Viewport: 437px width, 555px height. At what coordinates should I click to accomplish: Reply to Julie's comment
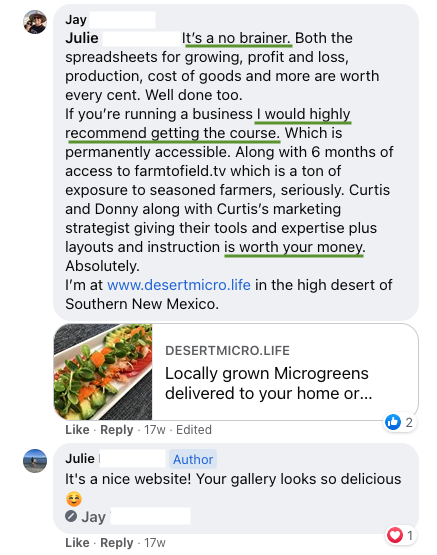[117, 543]
